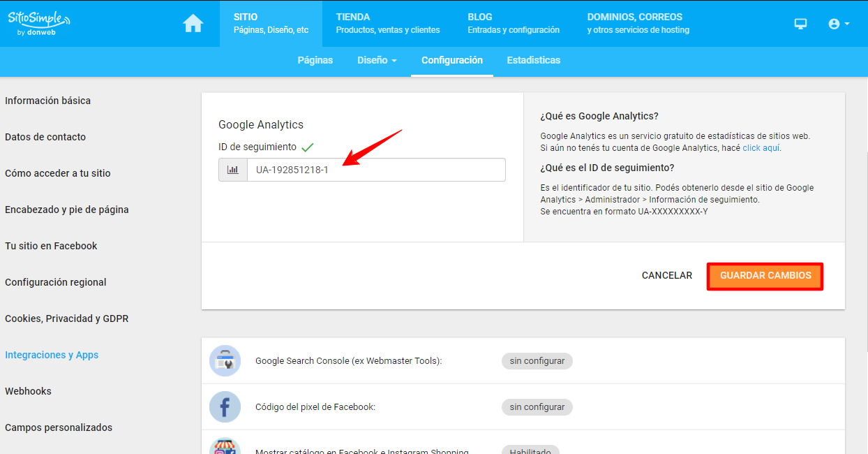Click the Google Analytics heading
The width and height of the screenshot is (868, 454).
pyautogui.click(x=261, y=124)
